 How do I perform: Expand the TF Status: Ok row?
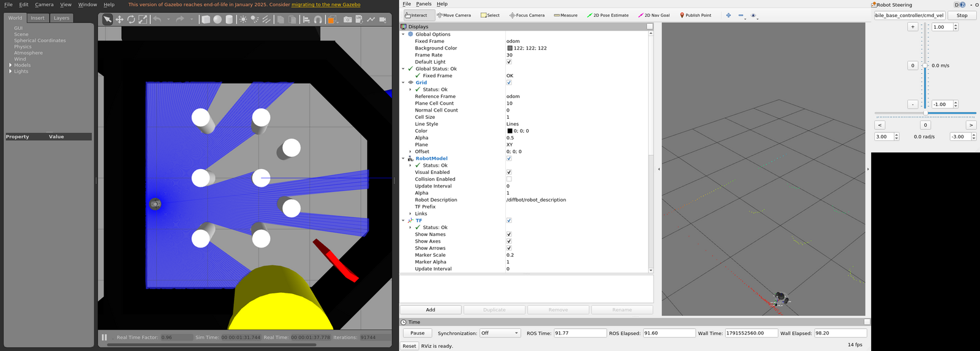point(410,227)
